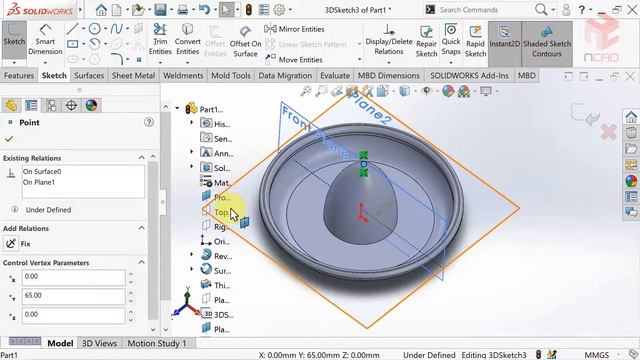Click Mirror Entities
Viewport: 640px width, 360px height.
(x=294, y=29)
